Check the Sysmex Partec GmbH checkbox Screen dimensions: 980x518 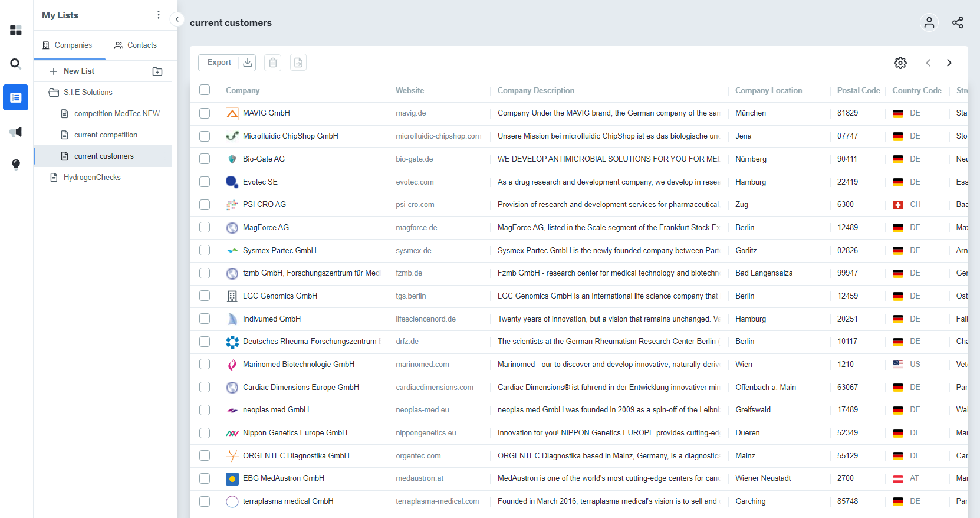click(x=205, y=250)
